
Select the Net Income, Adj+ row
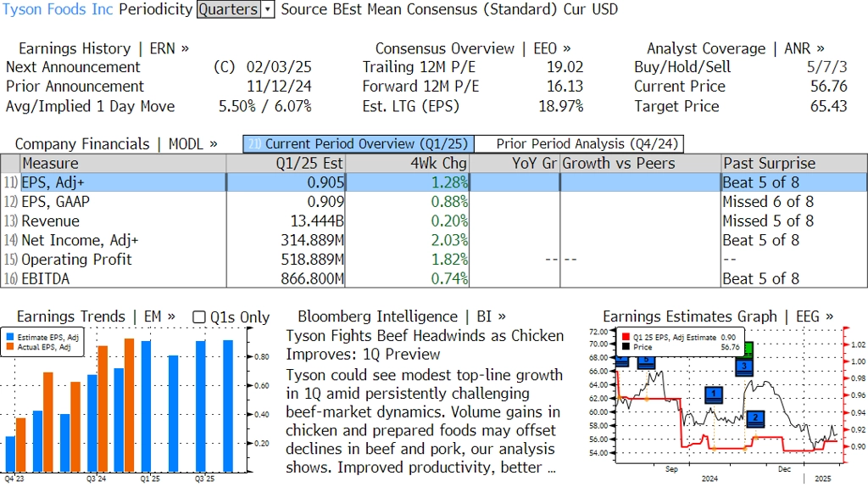pyautogui.click(x=434, y=240)
